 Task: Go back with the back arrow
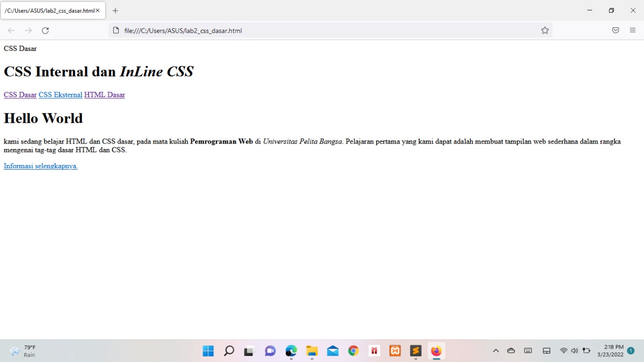[x=11, y=31]
